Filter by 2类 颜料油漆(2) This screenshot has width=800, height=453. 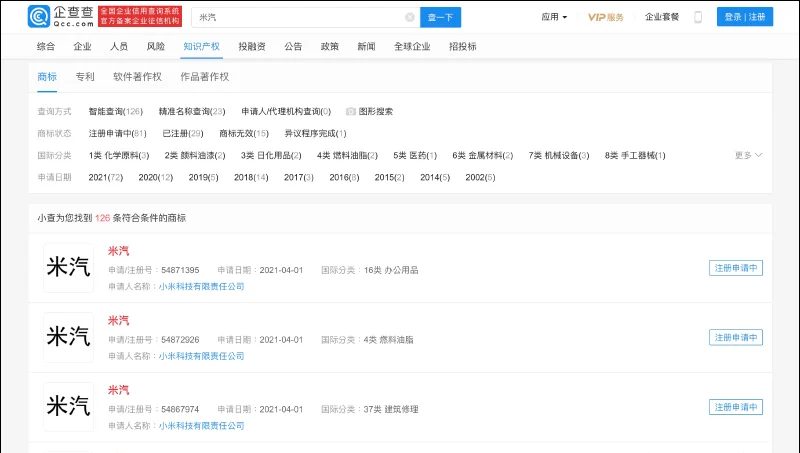(195, 155)
